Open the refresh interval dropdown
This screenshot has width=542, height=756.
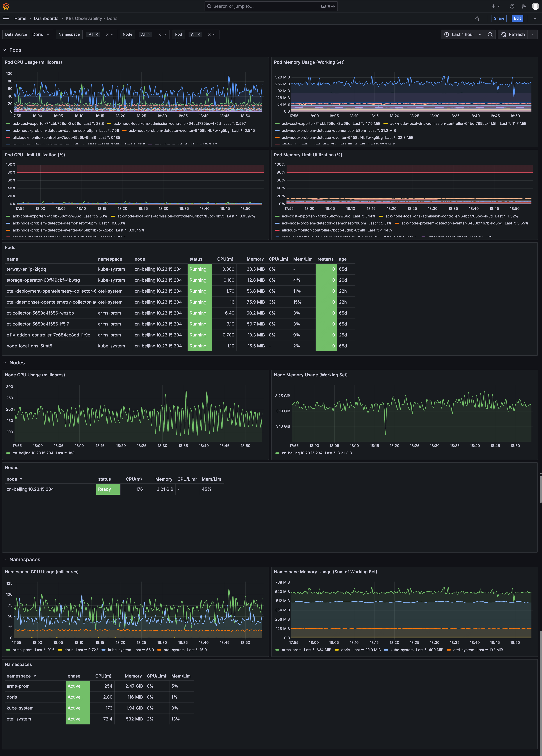click(532, 34)
